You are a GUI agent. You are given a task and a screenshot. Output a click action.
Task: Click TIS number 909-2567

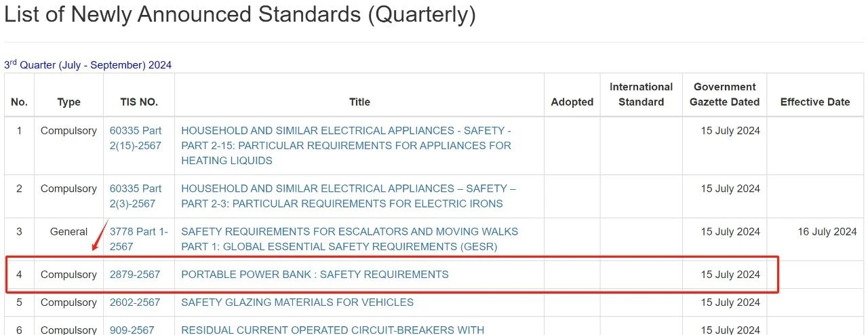132,330
